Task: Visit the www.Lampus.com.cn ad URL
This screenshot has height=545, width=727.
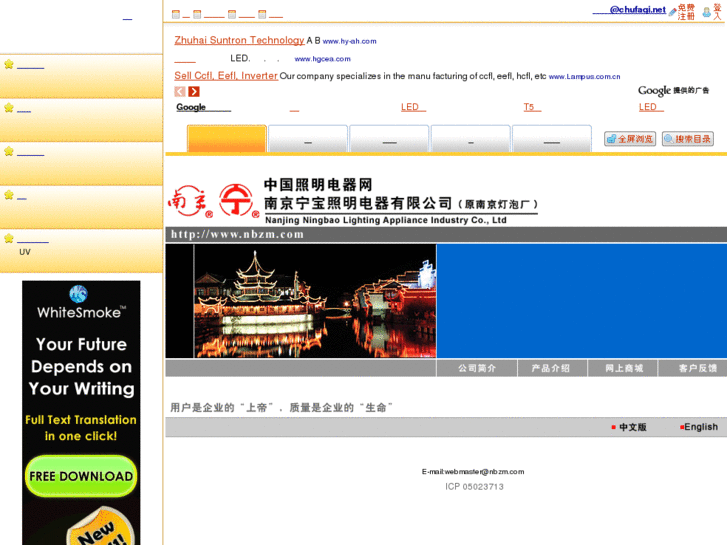Action: click(x=584, y=77)
